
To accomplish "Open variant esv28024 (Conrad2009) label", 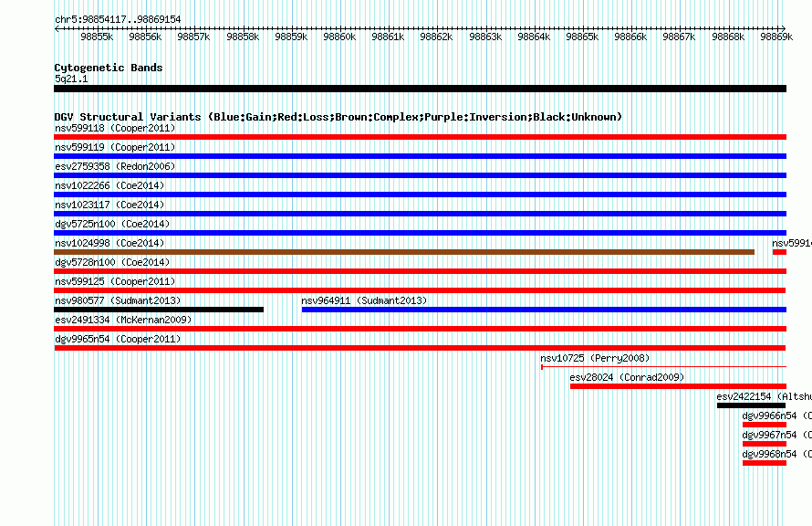I will (x=627, y=377).
